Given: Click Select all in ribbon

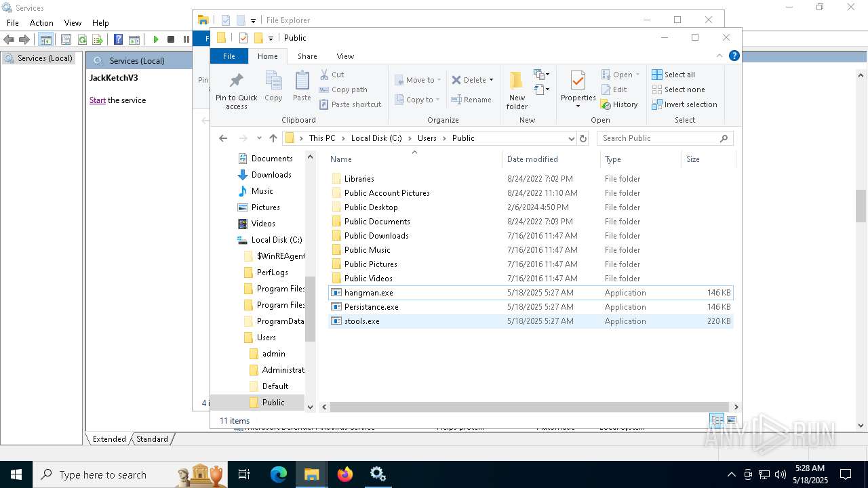Looking at the screenshot, I should (x=673, y=75).
